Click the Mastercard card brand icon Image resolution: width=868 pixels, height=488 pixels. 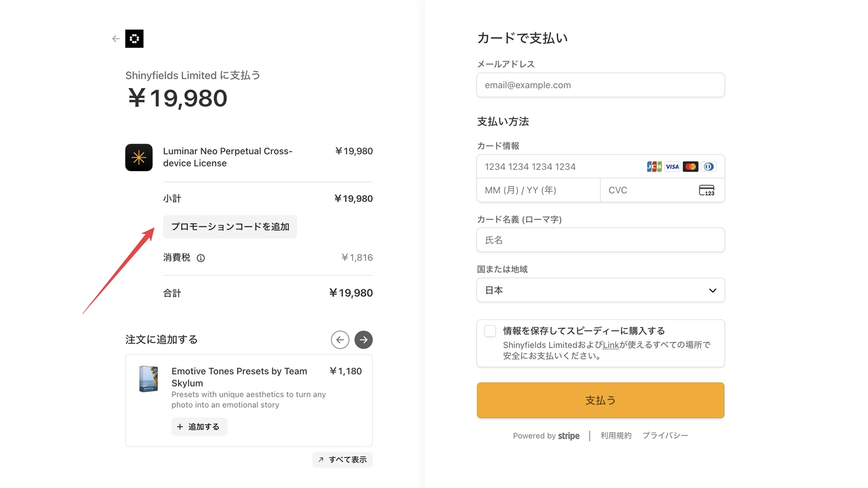click(690, 166)
